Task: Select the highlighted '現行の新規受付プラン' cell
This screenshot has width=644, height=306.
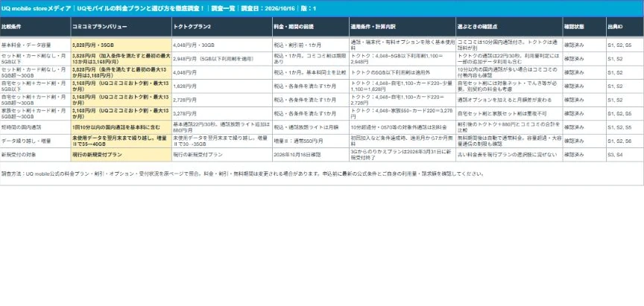Action: [x=121, y=155]
